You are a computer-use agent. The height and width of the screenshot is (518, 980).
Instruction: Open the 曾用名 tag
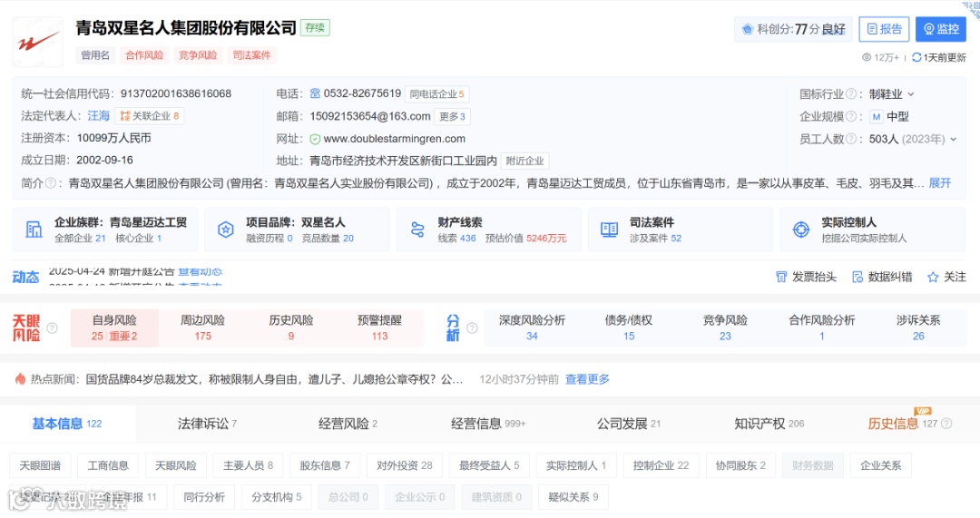[x=95, y=55]
